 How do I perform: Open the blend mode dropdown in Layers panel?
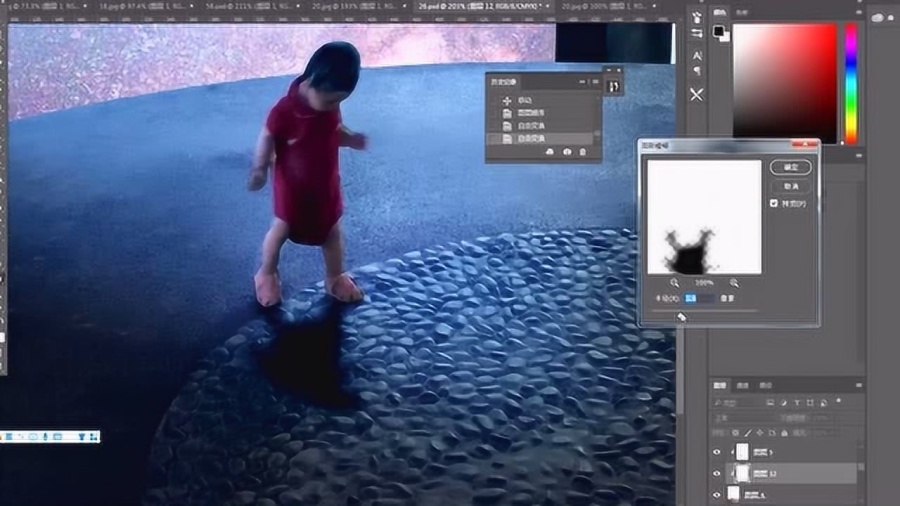(738, 418)
